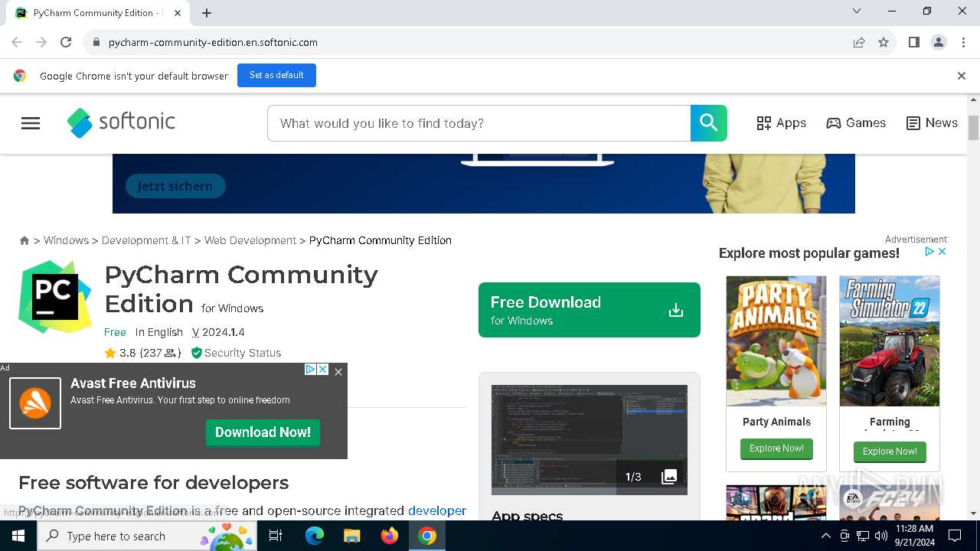Screen dimensions: 980x551
Task: Open the Apps section
Action: point(781,123)
